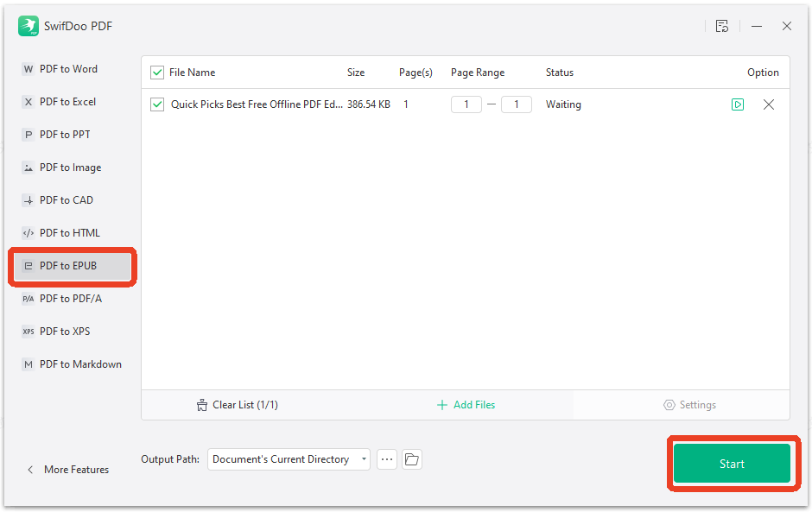
Task: Browse output path with the three-dots button
Action: (387, 459)
